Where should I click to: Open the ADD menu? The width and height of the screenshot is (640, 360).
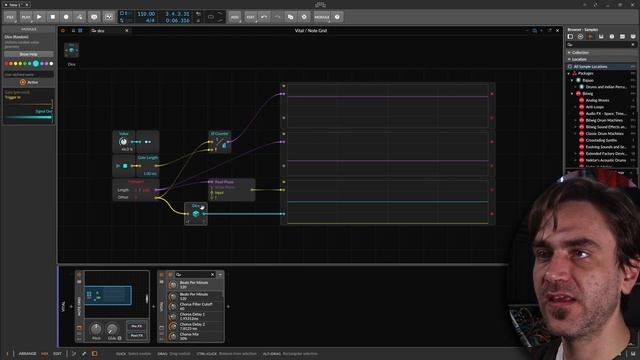235,17
